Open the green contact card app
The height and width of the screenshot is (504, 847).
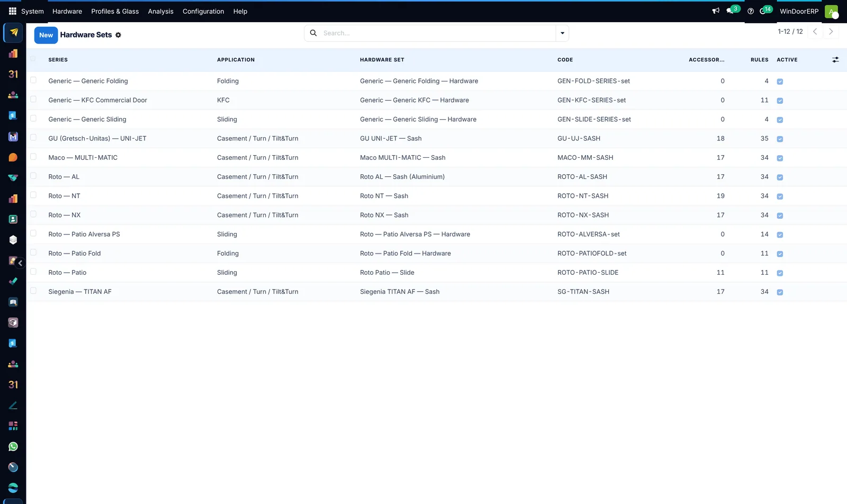[13, 219]
